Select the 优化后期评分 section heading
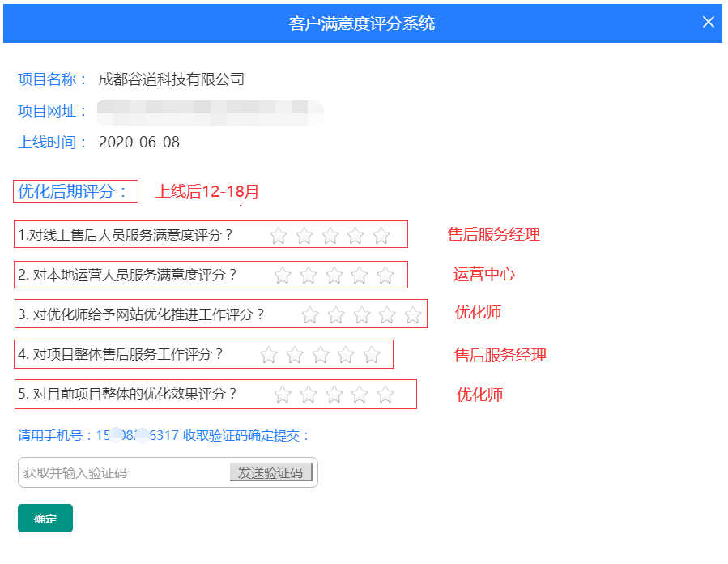This screenshot has width=728, height=564. (74, 191)
